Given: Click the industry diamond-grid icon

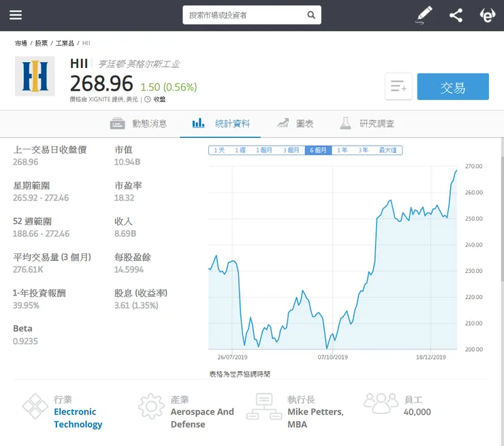Looking at the screenshot, I should pos(35,406).
